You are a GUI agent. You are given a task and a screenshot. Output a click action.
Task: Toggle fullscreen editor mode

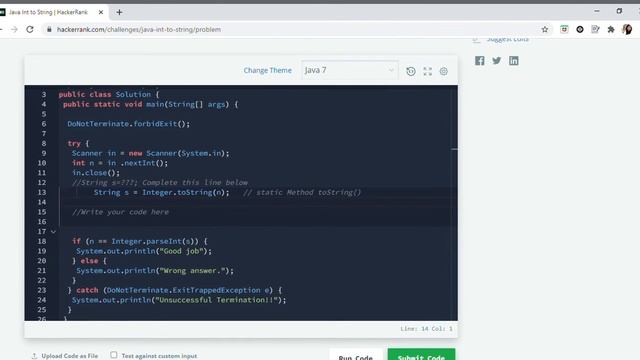(427, 71)
